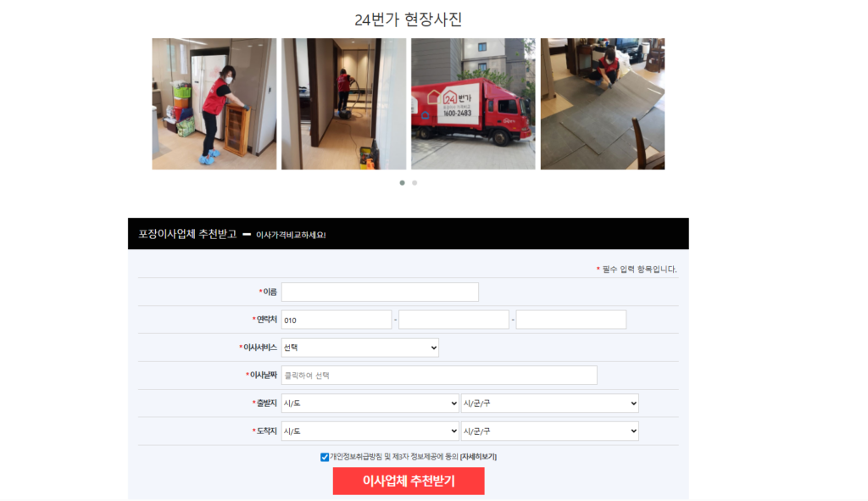Click the 포장이사업체 추천받고 form header
Screen dimensions: 868x501
[187, 234]
